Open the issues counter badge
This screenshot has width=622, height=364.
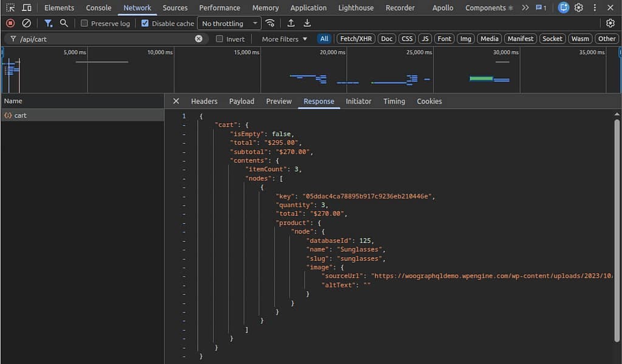coord(541,7)
